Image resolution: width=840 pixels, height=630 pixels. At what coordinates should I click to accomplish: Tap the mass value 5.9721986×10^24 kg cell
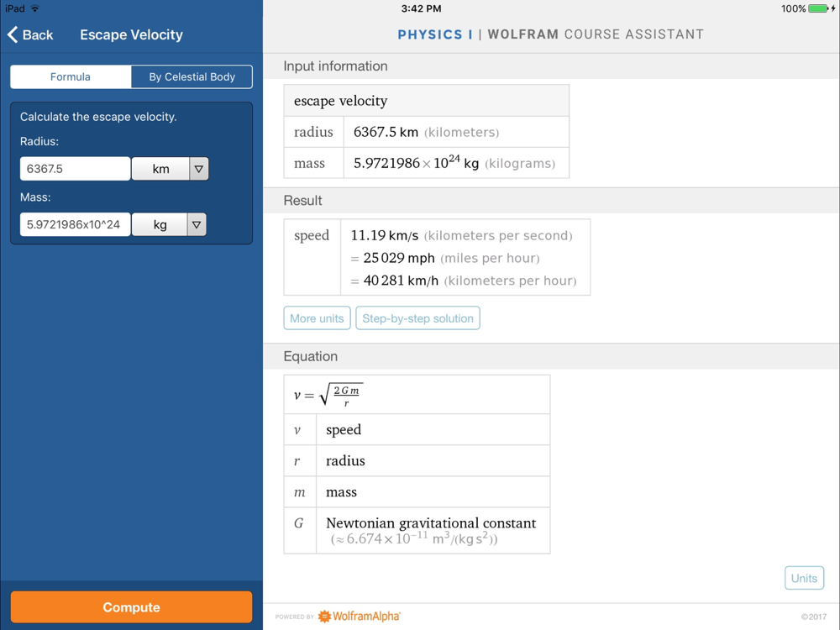click(456, 163)
